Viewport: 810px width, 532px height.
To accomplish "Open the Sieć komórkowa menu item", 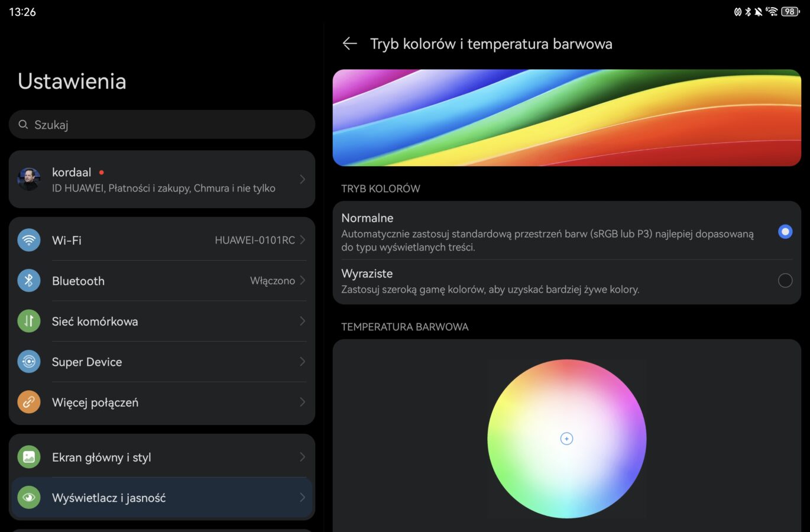I will tap(95, 321).
